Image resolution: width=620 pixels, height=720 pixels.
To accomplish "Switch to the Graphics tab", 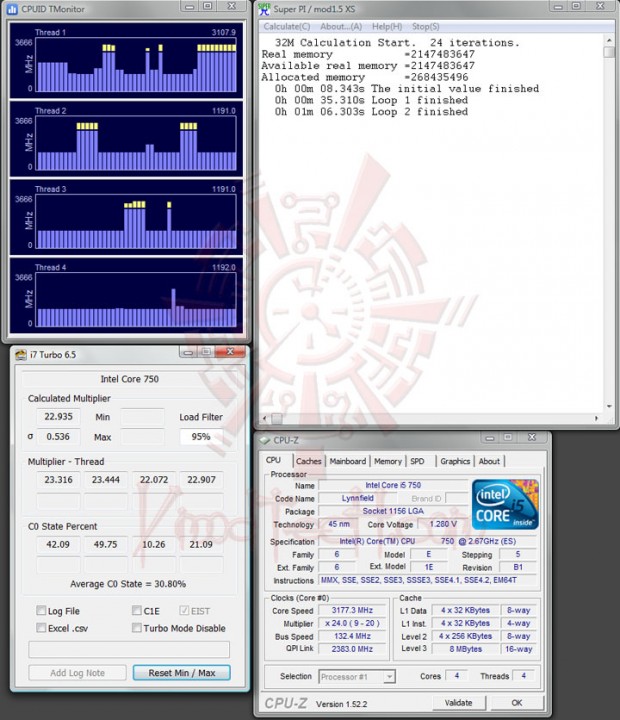I will [x=455, y=461].
